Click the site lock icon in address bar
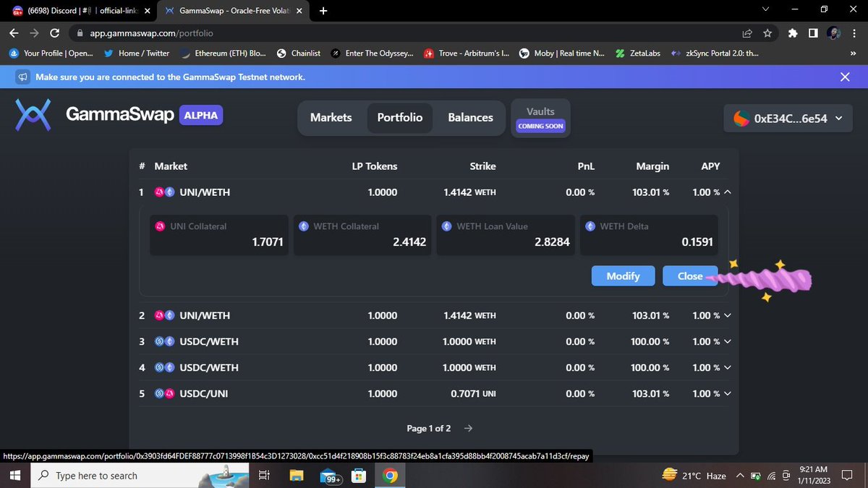868x488 pixels. click(x=81, y=33)
